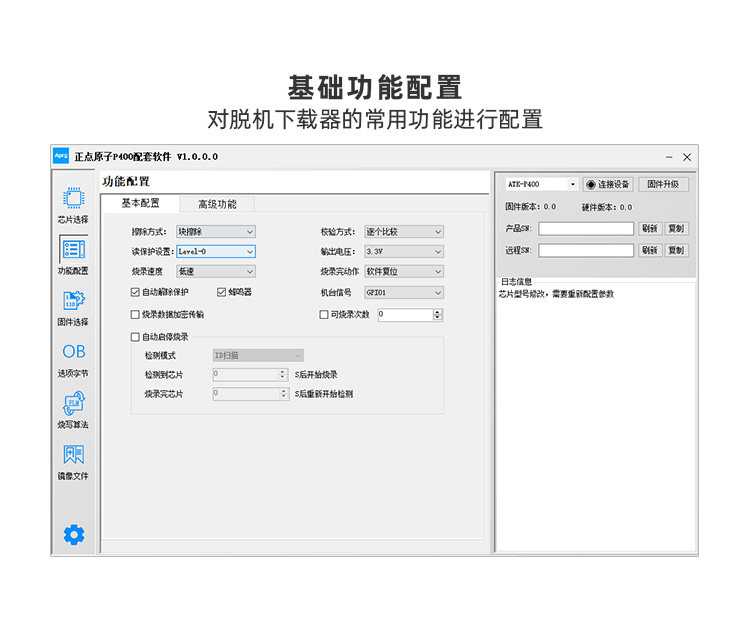Open the 输出电压 3.3V dropdown
The height and width of the screenshot is (624, 750).
(404, 252)
